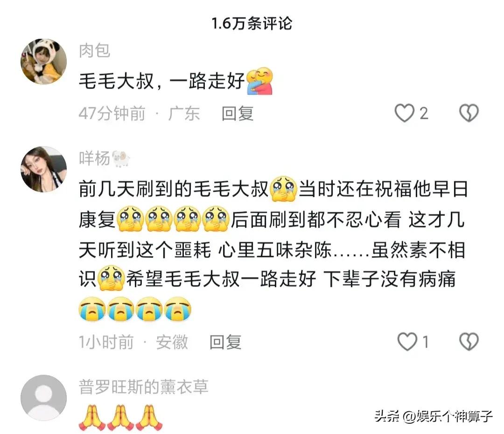The image size is (504, 434).
Task: Open 普罗旺斯的薰衣草's default gray avatar
Action: tap(43, 398)
